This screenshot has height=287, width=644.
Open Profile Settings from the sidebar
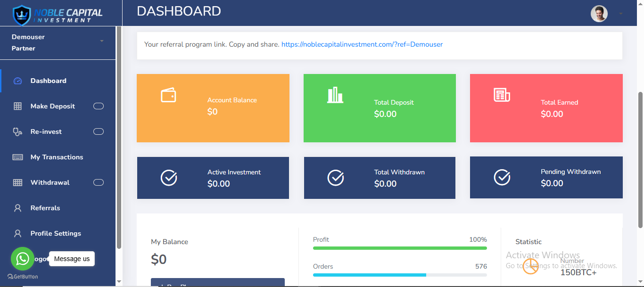[x=58, y=233]
